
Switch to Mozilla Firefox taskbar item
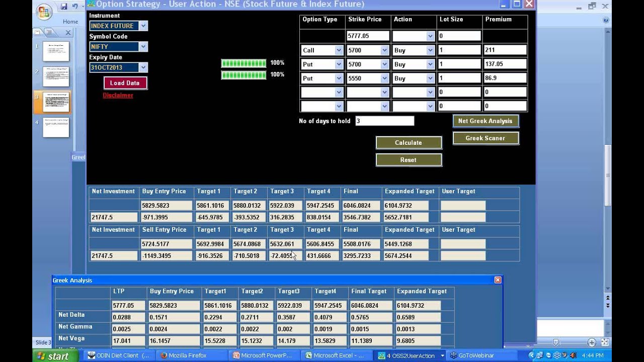(191, 355)
